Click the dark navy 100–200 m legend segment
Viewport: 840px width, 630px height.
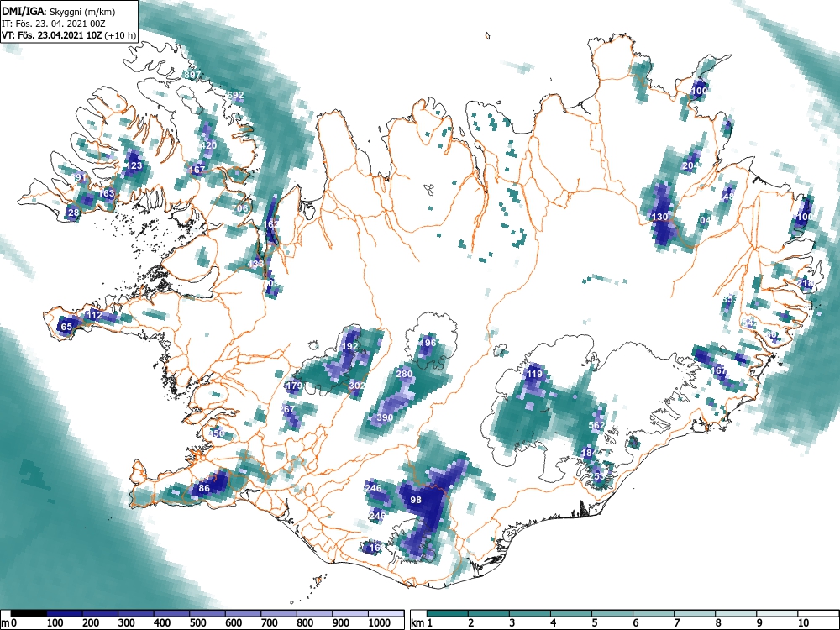tap(65, 613)
